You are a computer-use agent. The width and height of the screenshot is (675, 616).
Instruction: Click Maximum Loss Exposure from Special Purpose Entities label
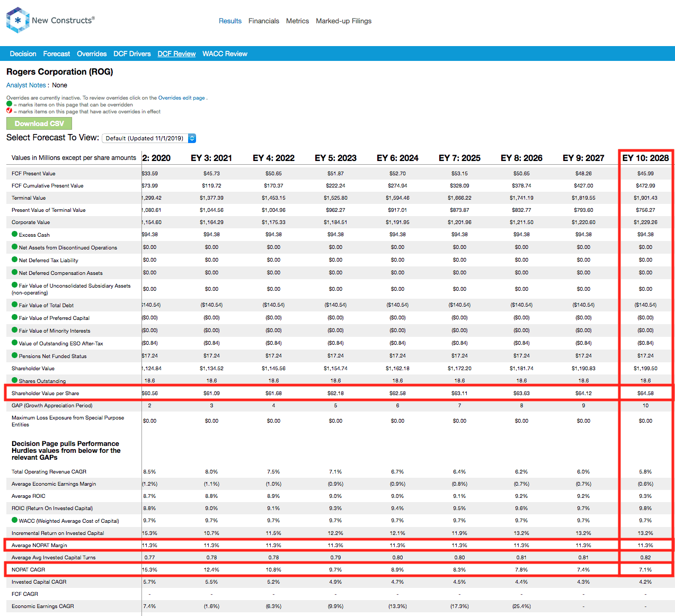(68, 421)
